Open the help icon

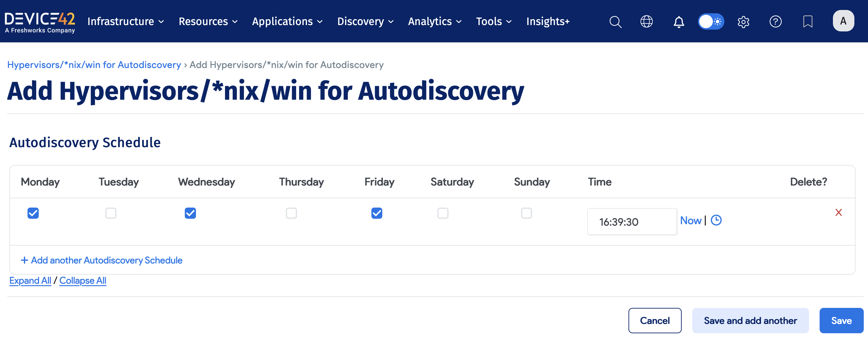776,21
